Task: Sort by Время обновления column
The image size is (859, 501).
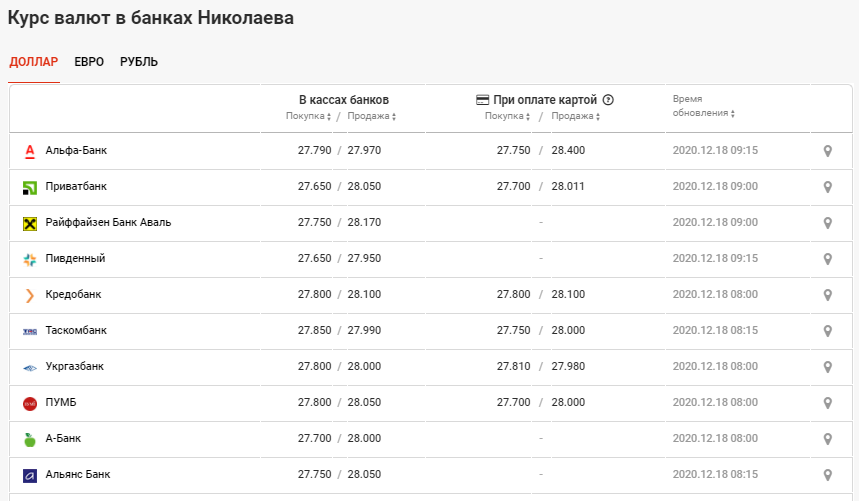Action: coord(705,113)
